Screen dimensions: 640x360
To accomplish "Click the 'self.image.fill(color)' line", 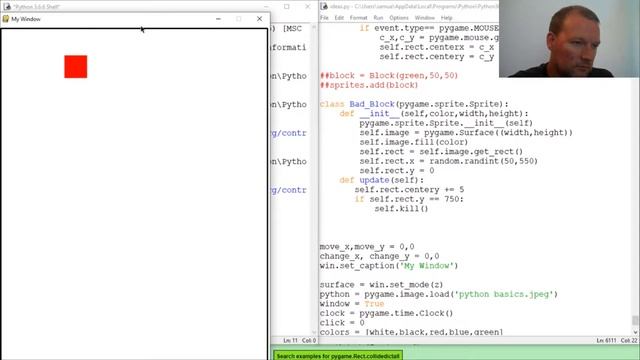I will pos(413,142).
